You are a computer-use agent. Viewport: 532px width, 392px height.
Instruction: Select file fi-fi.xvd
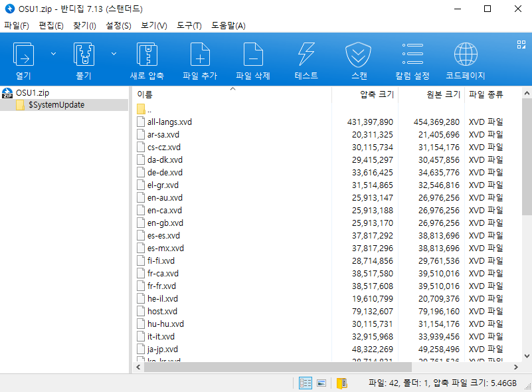coord(161,261)
